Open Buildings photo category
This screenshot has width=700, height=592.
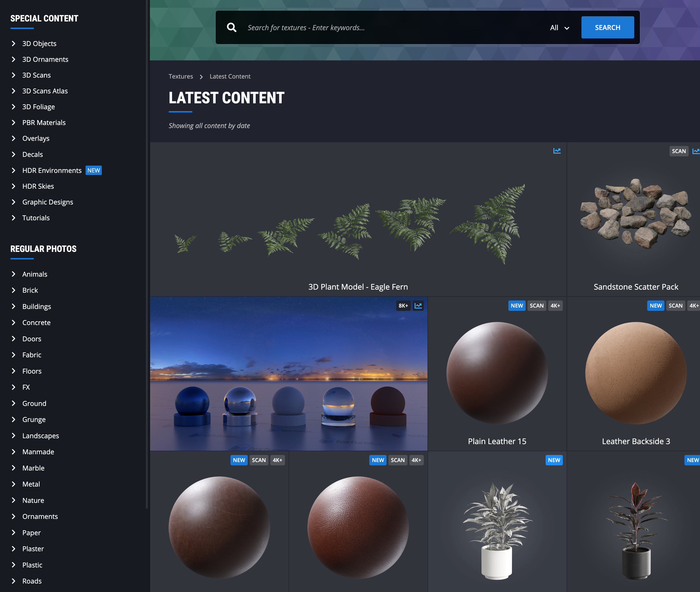37,306
